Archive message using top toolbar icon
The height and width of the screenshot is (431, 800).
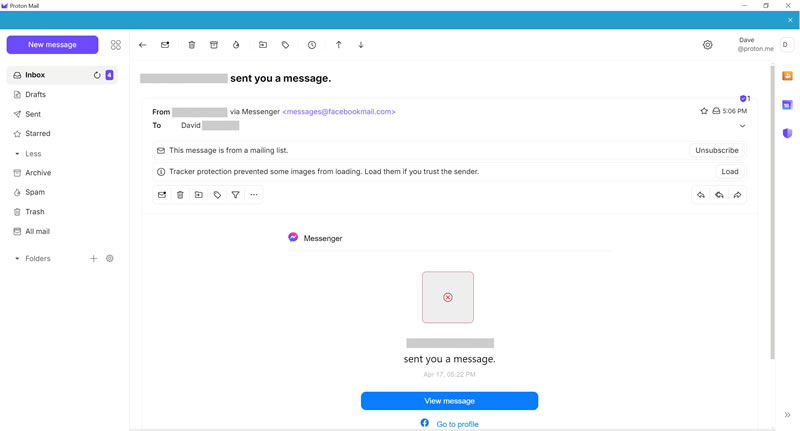pyautogui.click(x=214, y=45)
